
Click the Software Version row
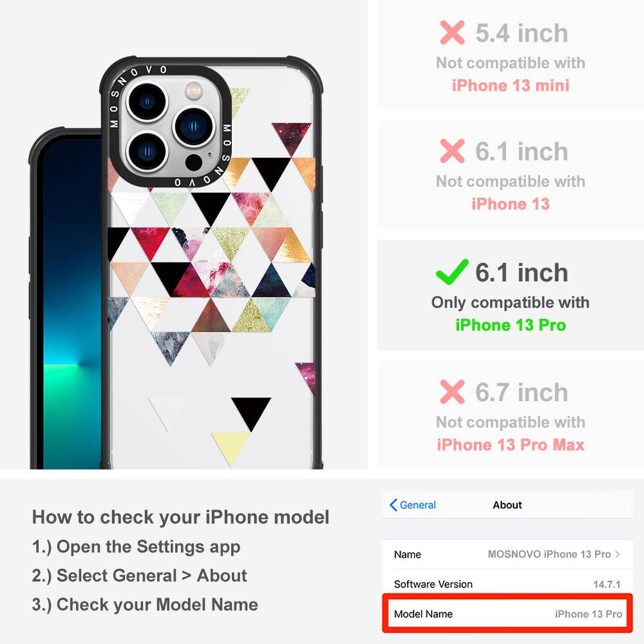coord(507,584)
